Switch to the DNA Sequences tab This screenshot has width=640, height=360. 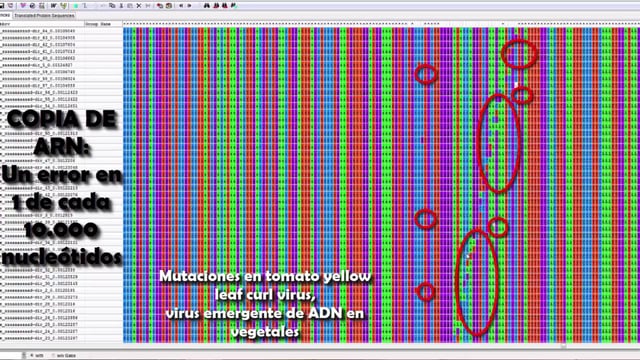coord(6,16)
